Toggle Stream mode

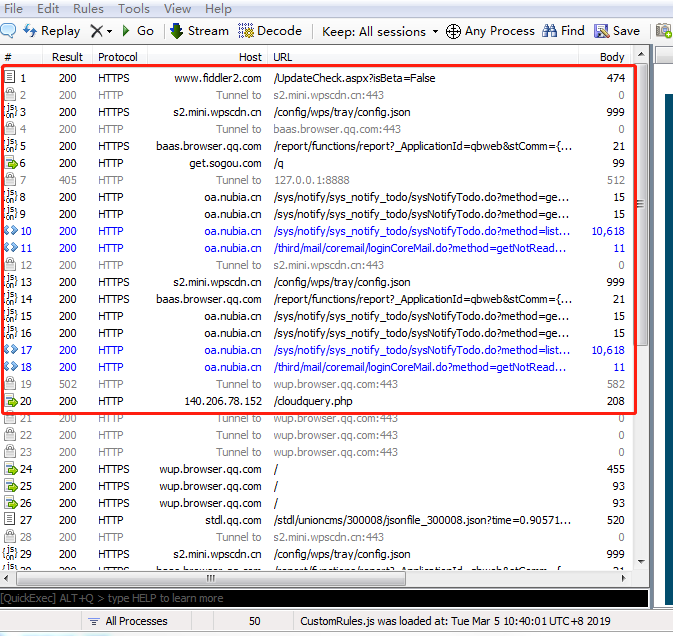[200, 31]
